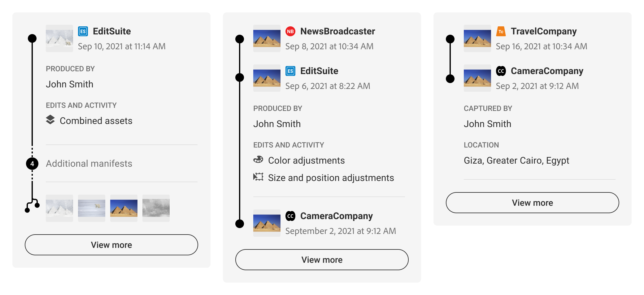The height and width of the screenshot is (295, 644).
Task: Click the Color adjustments palette icon
Action: coord(258,160)
